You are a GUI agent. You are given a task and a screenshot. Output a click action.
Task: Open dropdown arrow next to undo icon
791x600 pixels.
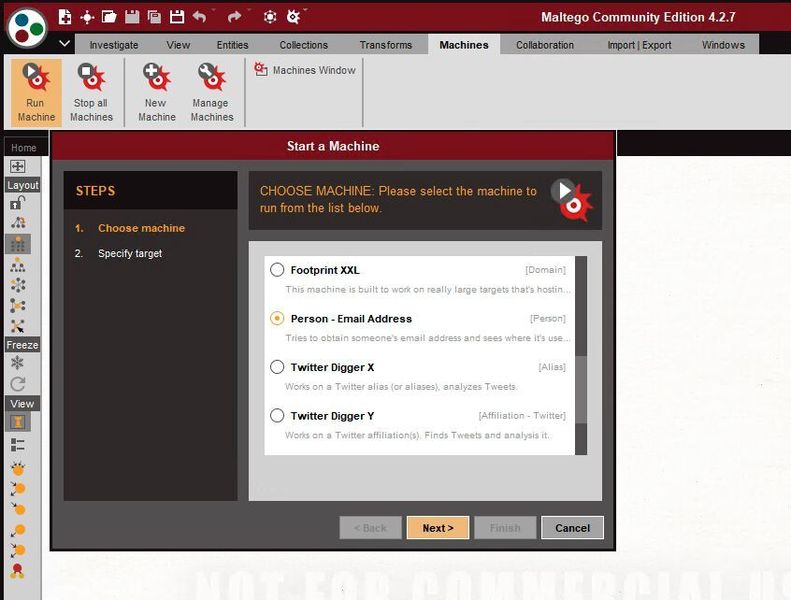pyautogui.click(x=213, y=10)
